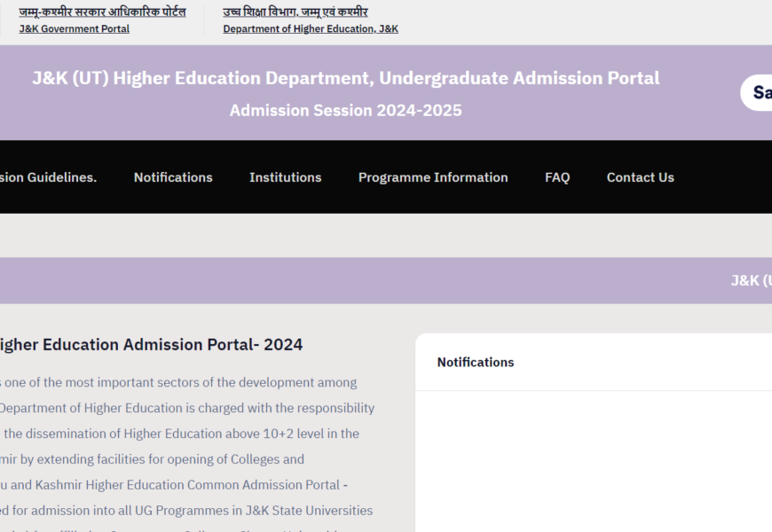Viewport: 772px width, 532px height.
Task: Select the "Admission Session 2024-2025" subtitle
Action: tap(345, 110)
